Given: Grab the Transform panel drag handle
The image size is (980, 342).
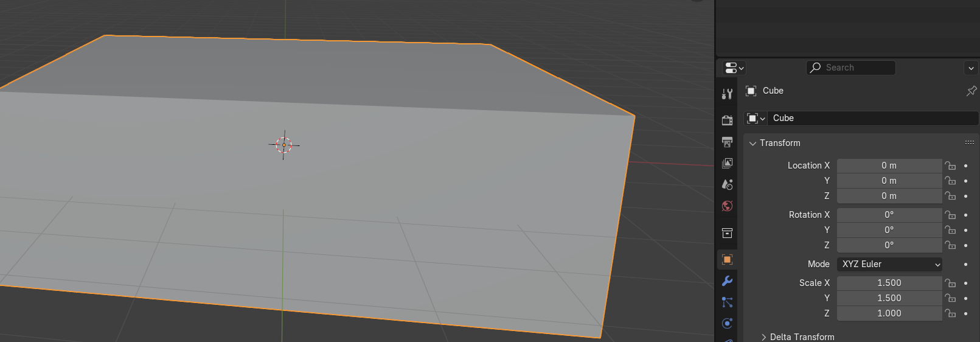Looking at the screenshot, I should tap(970, 142).
